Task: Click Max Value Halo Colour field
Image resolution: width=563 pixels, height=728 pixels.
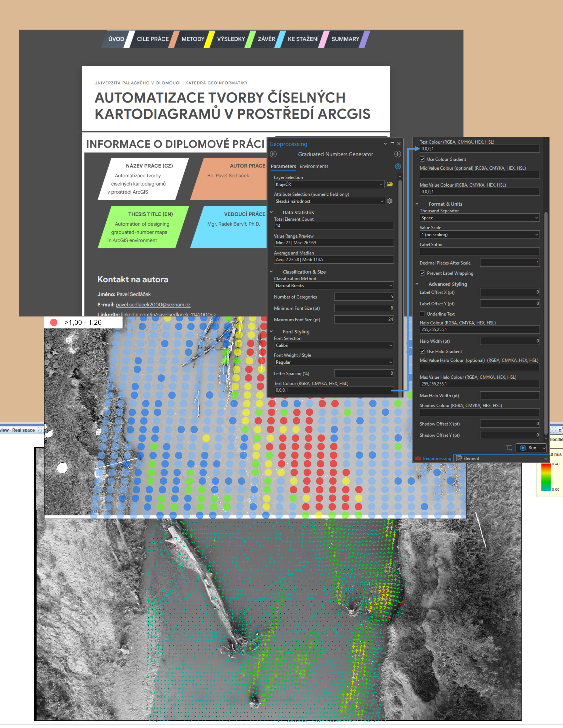Action: [480, 384]
